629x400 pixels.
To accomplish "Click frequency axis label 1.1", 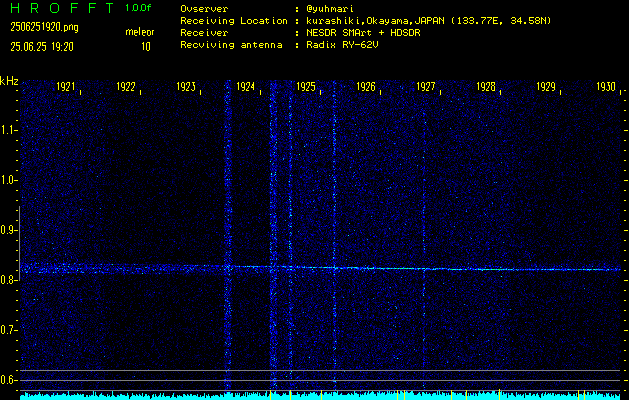I will tap(9, 130).
